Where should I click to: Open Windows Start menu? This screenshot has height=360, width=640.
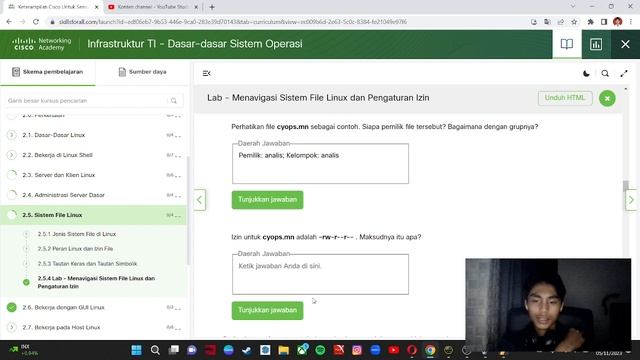[136, 350]
